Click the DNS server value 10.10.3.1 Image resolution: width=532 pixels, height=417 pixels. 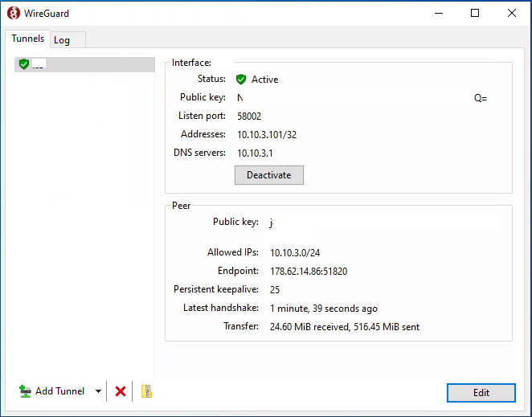[255, 153]
